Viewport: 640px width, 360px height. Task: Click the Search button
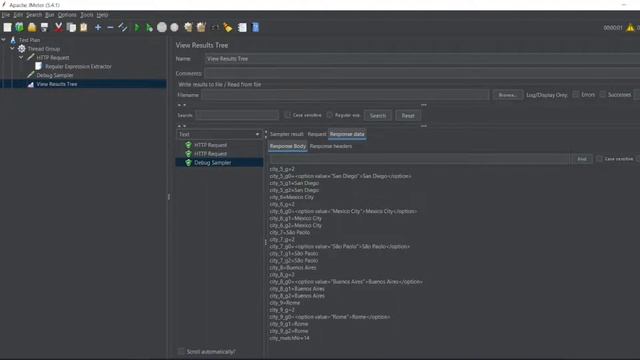point(378,116)
